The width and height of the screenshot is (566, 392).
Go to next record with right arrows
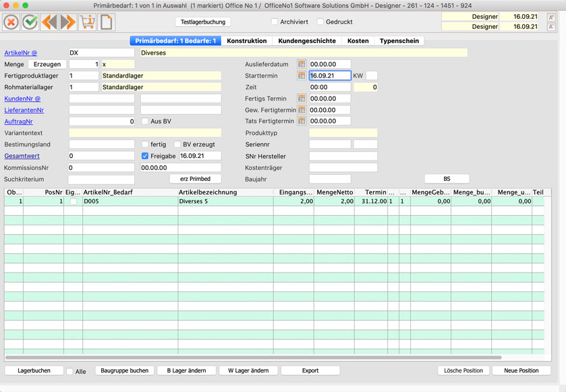(68, 22)
